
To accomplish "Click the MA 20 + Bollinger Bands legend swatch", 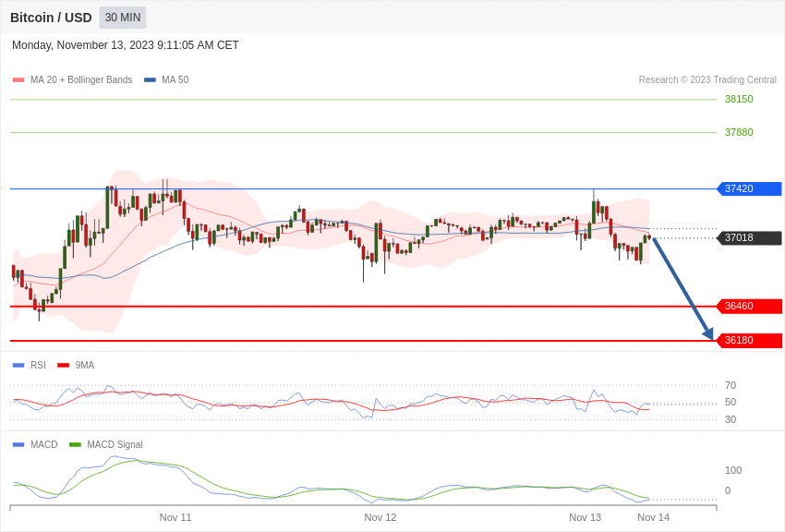I will pyautogui.click(x=18, y=80).
